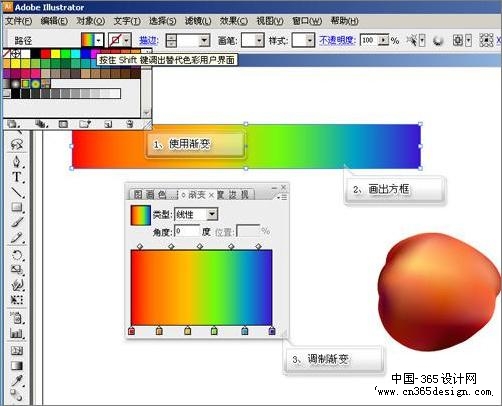Select the black swatch in top row

coord(36,53)
